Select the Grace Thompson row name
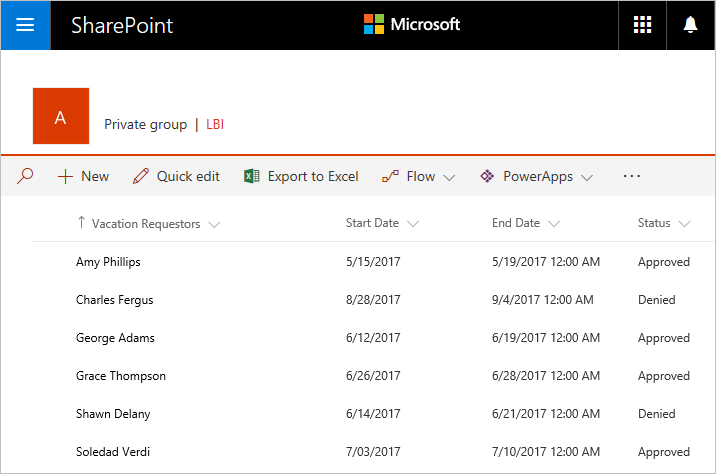Screen dimensions: 716x474 point(121,376)
